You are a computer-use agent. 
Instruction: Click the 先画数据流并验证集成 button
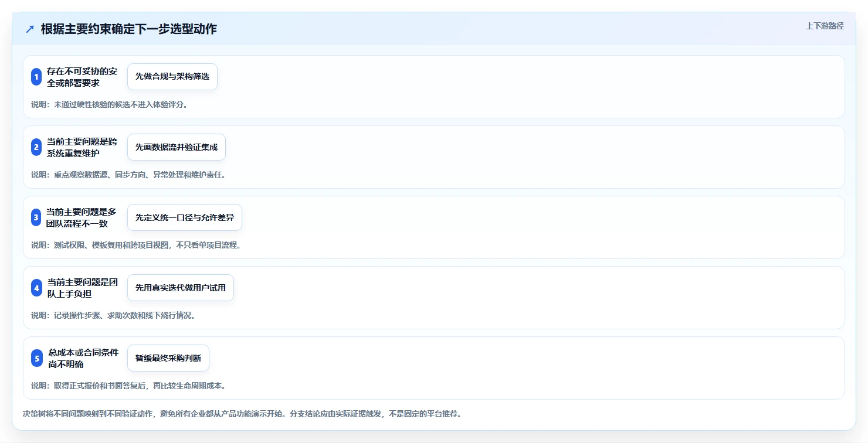click(x=177, y=147)
